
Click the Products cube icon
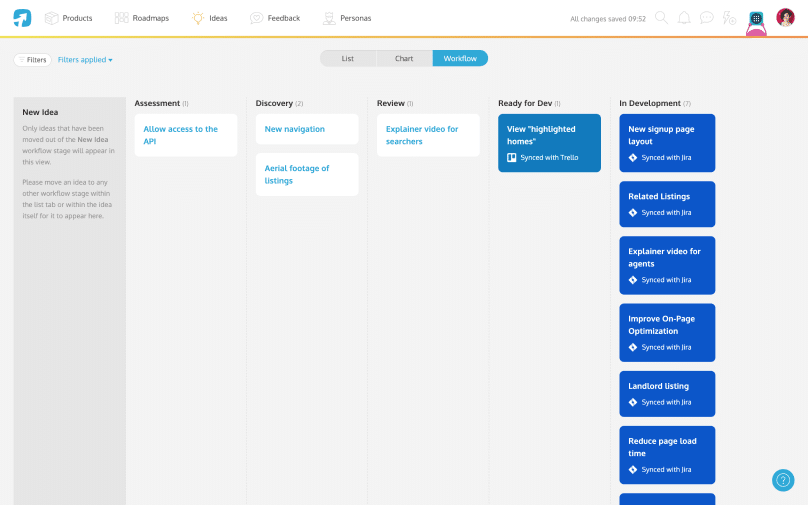(52, 18)
